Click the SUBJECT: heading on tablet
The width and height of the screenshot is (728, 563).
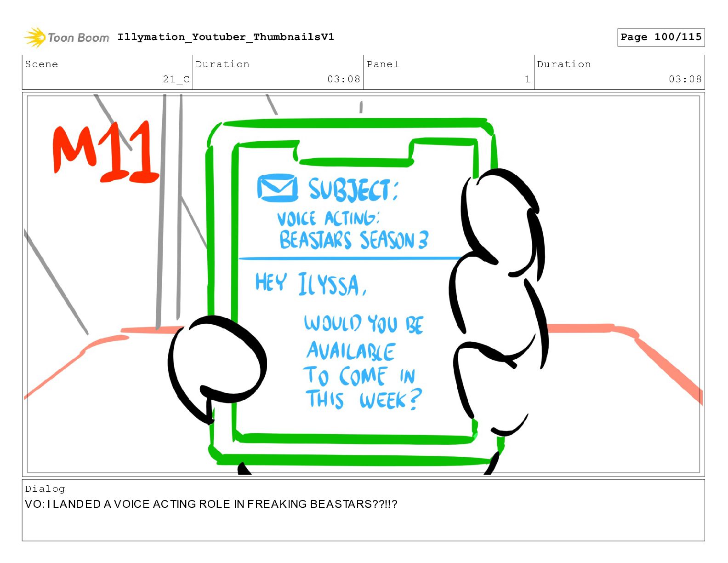(x=353, y=190)
